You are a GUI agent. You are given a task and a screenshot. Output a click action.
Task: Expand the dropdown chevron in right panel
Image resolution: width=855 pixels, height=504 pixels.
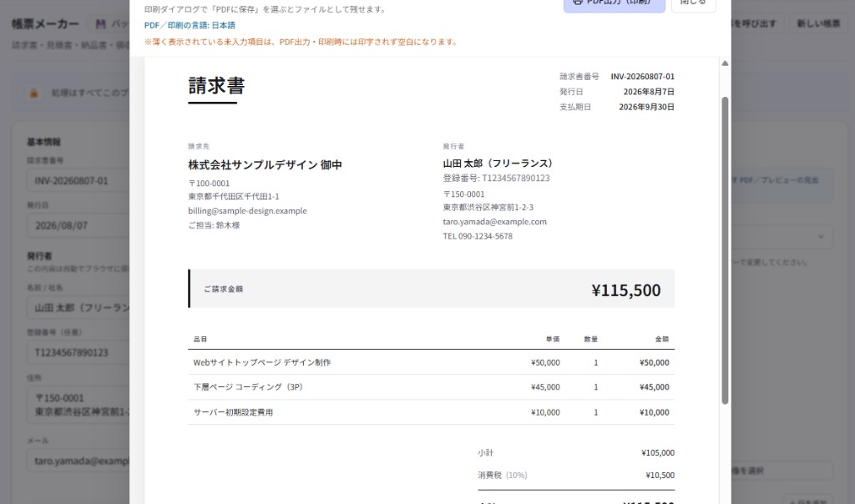point(821,237)
